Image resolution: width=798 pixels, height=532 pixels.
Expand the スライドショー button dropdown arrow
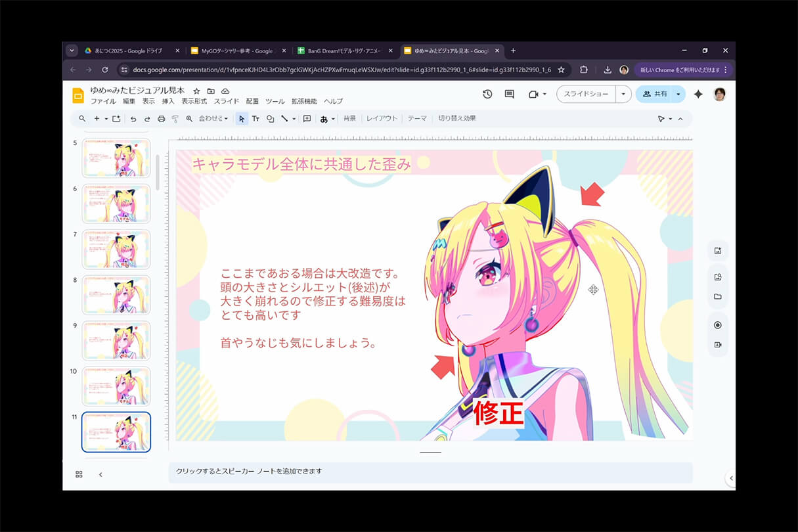(x=623, y=94)
